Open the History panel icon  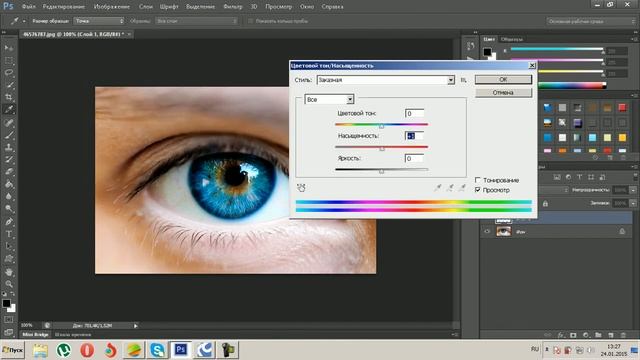pos(471,47)
